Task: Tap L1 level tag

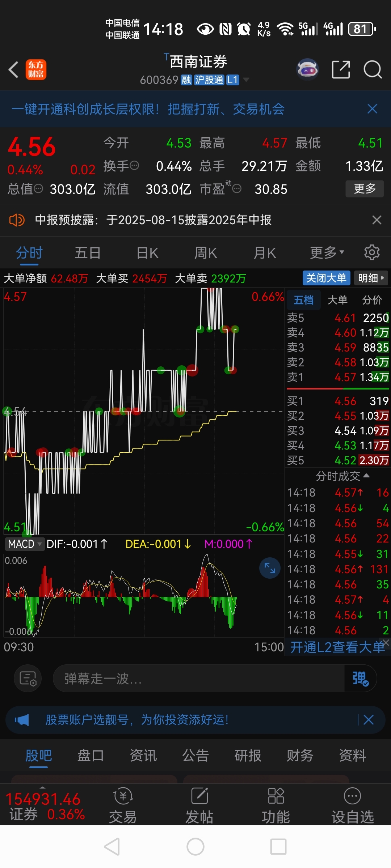Action: click(x=232, y=80)
